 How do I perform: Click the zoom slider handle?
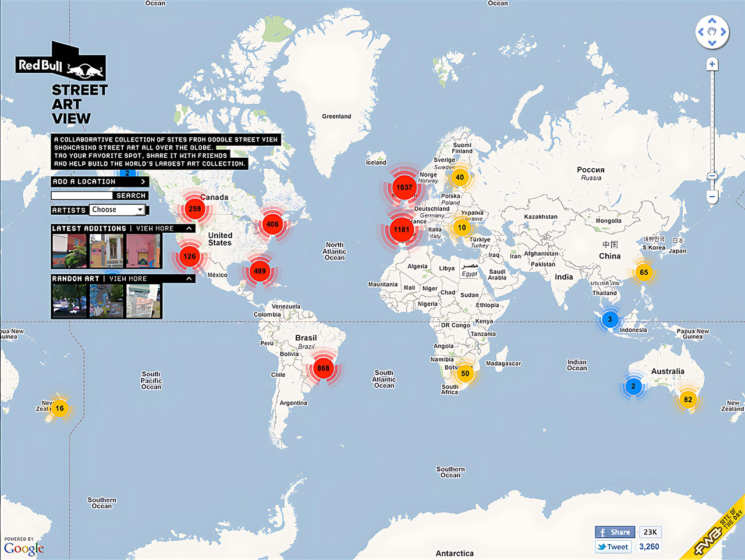pyautogui.click(x=712, y=176)
